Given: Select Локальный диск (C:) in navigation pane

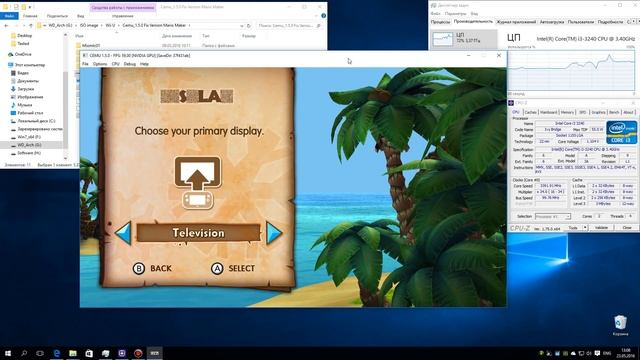Looking at the screenshot, I should (x=36, y=121).
